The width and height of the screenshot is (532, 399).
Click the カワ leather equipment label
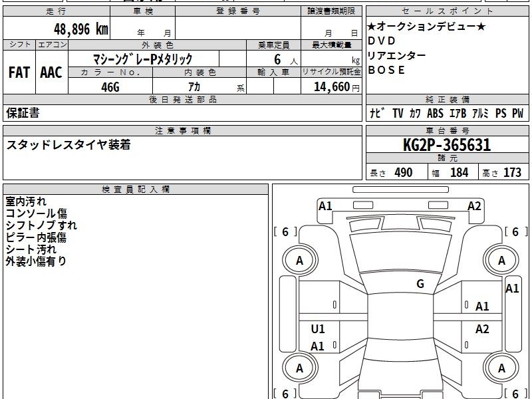pos(415,113)
